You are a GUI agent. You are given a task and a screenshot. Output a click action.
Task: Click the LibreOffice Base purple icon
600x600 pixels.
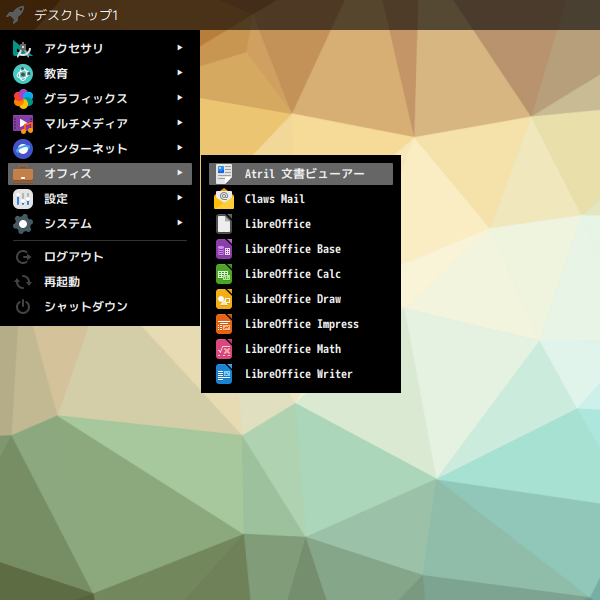(224, 249)
